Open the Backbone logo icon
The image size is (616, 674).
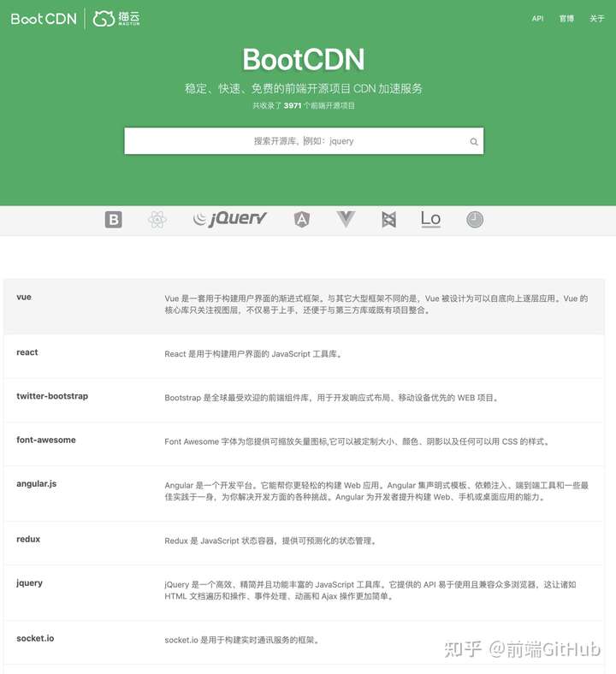(x=388, y=220)
